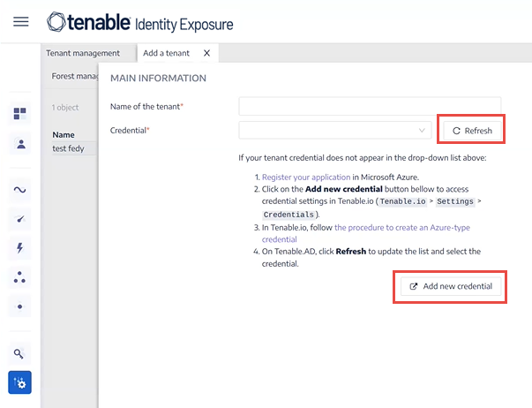Select the test fedy row

coord(74,148)
